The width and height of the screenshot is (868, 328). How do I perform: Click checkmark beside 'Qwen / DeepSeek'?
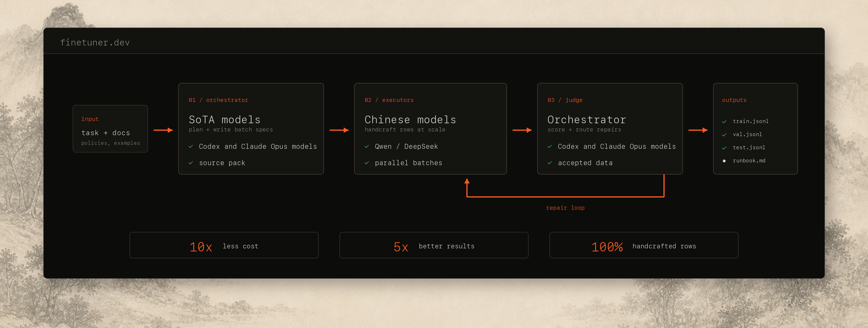point(367,146)
